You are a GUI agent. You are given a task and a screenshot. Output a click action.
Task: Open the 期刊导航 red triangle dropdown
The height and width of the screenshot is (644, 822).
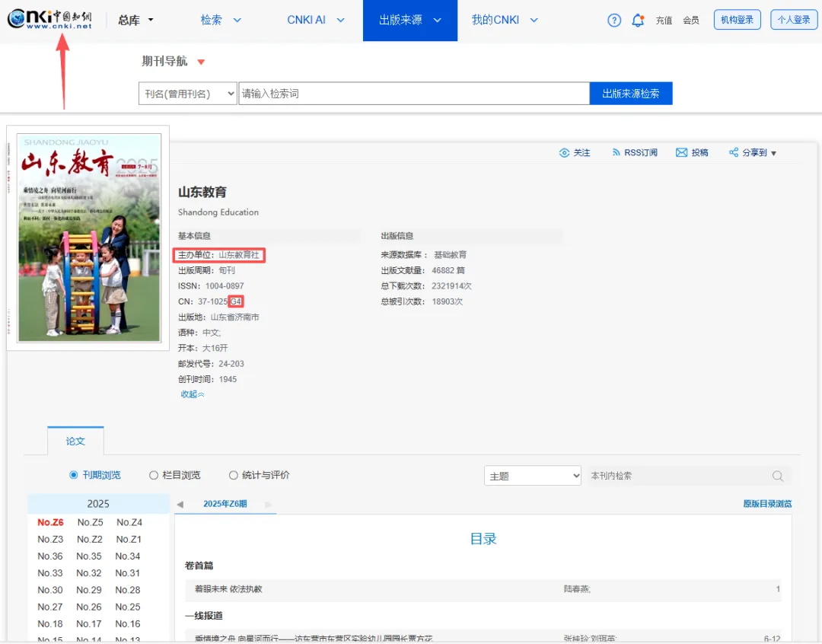(201, 62)
